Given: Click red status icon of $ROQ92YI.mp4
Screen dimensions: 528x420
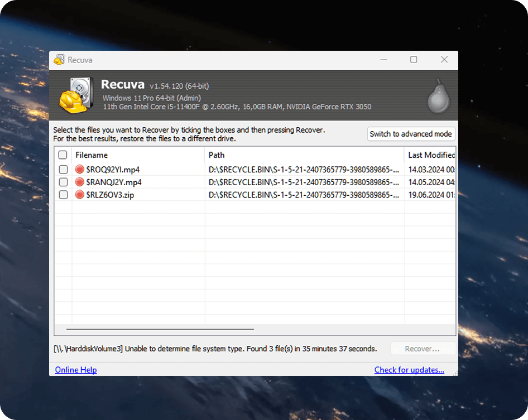Looking at the screenshot, I should coord(79,169).
